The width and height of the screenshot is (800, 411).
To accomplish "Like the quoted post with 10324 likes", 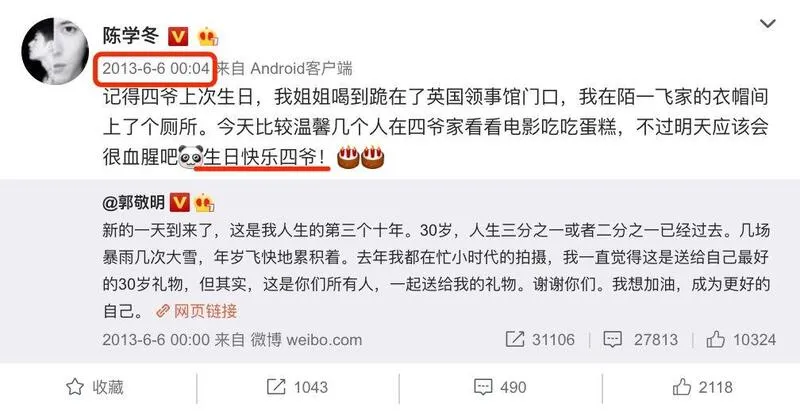I will 741,340.
